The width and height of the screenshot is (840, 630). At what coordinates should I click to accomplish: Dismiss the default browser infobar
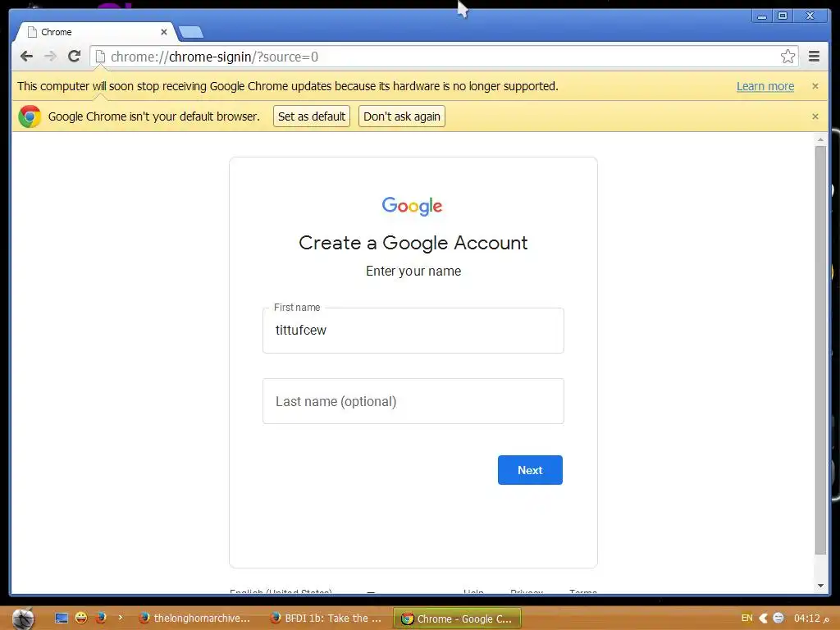[x=815, y=116]
